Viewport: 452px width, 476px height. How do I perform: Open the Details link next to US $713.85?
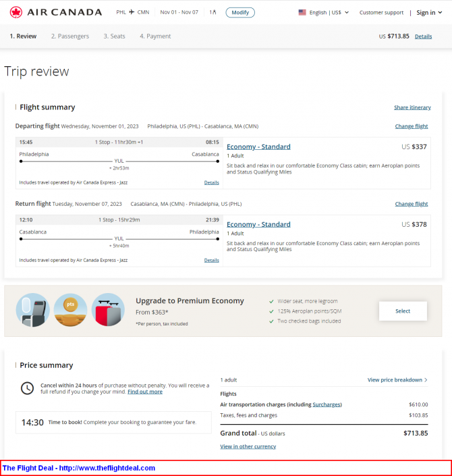[x=423, y=36]
